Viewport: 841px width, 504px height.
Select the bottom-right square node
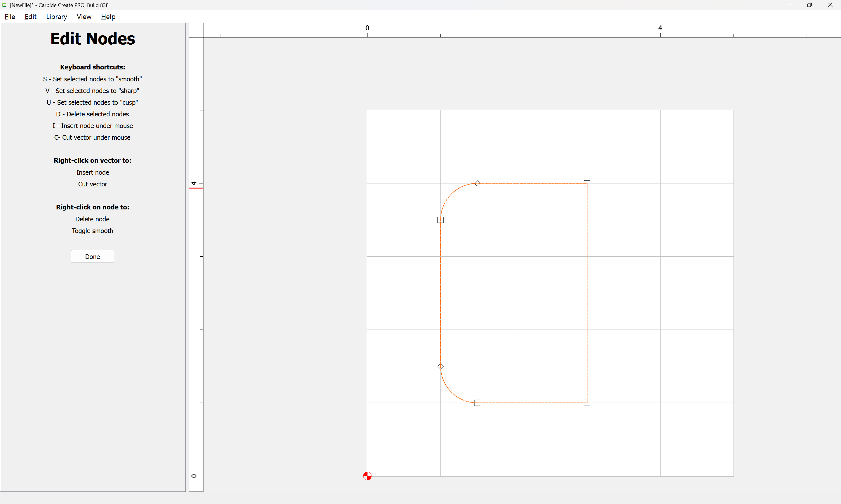click(x=587, y=403)
